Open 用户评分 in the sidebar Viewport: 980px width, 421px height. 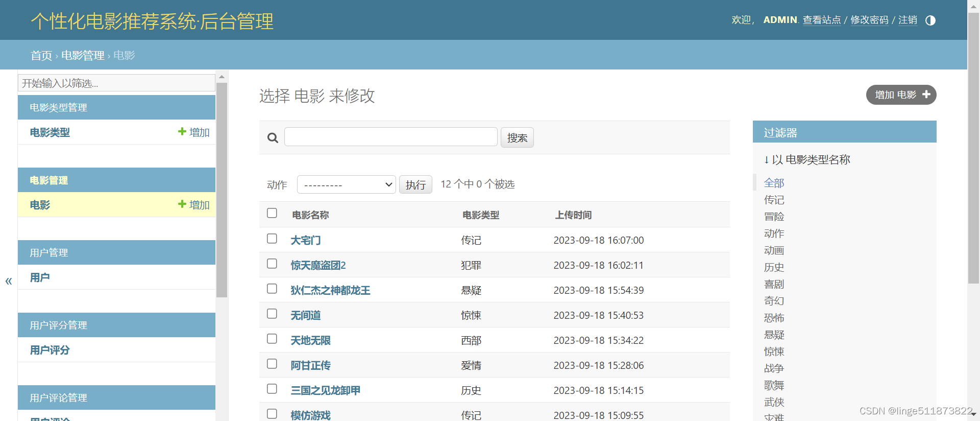[50, 350]
